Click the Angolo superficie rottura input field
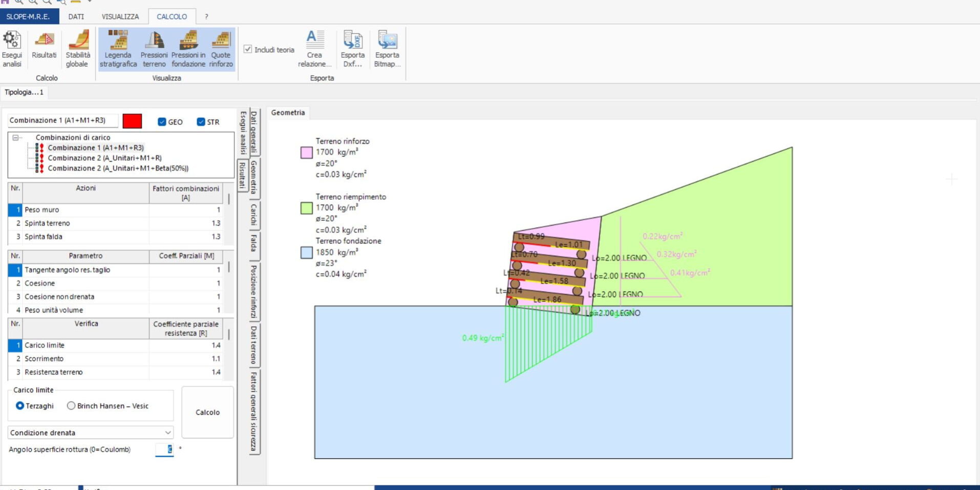Image resolution: width=980 pixels, height=490 pixels. tap(164, 450)
